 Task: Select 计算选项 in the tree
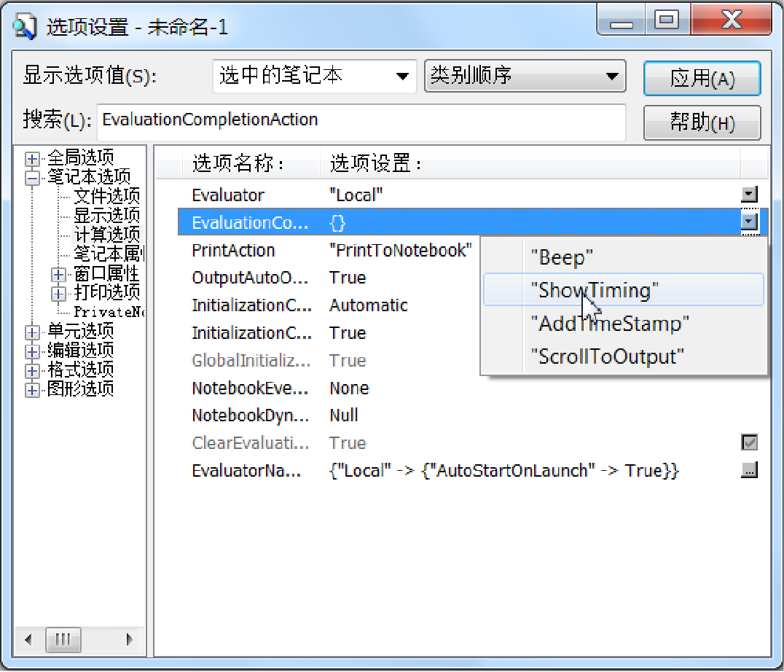coord(106,235)
